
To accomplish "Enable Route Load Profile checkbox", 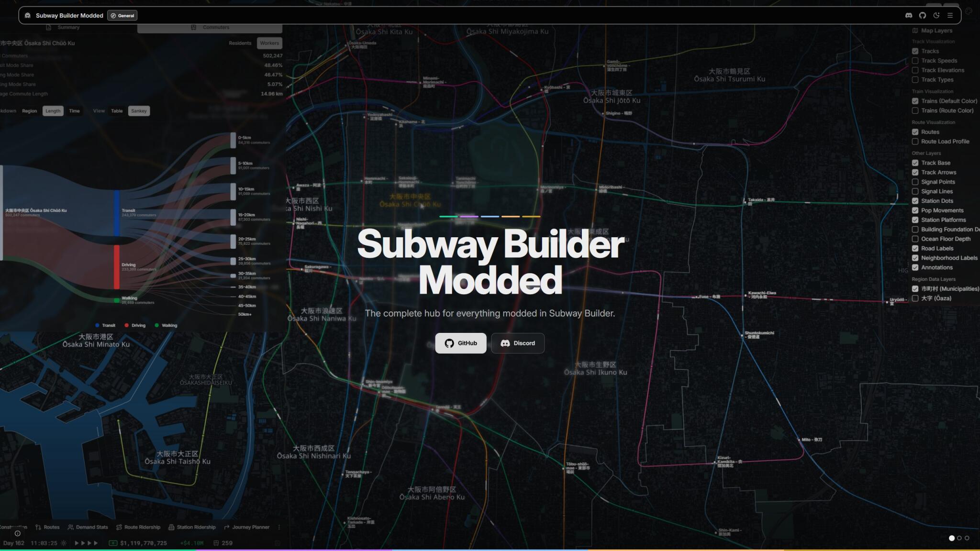I will coord(915,142).
